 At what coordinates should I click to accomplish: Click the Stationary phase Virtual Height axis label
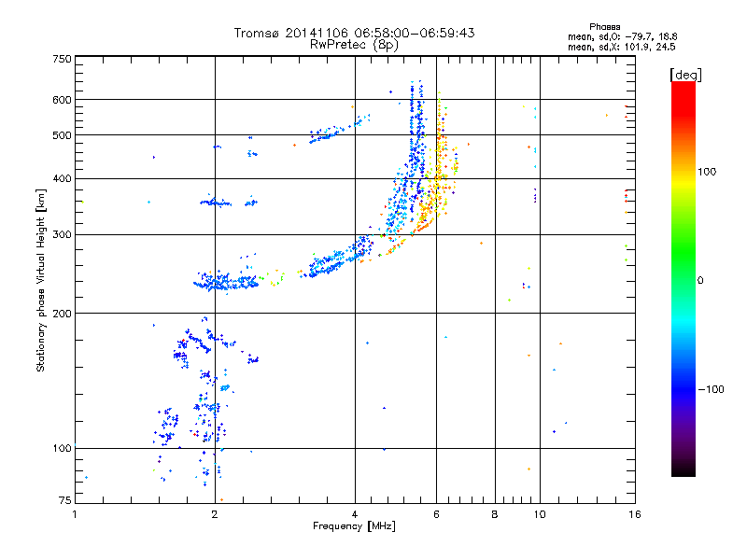[41, 280]
